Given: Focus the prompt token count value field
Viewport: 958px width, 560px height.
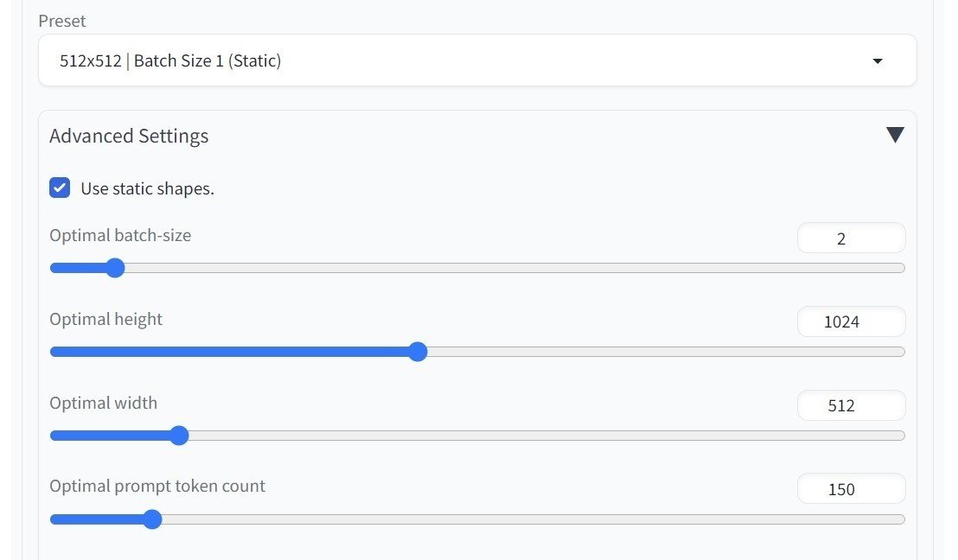Looking at the screenshot, I should [851, 489].
